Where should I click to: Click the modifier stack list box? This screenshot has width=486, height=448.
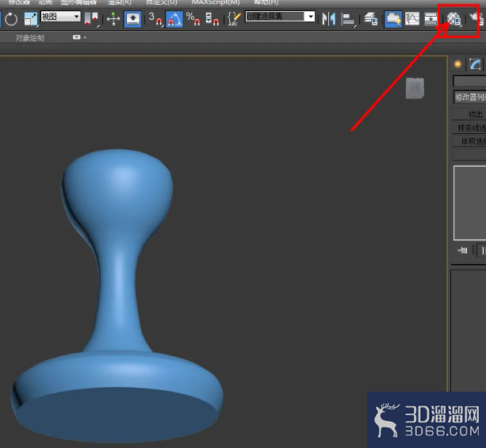click(x=469, y=203)
